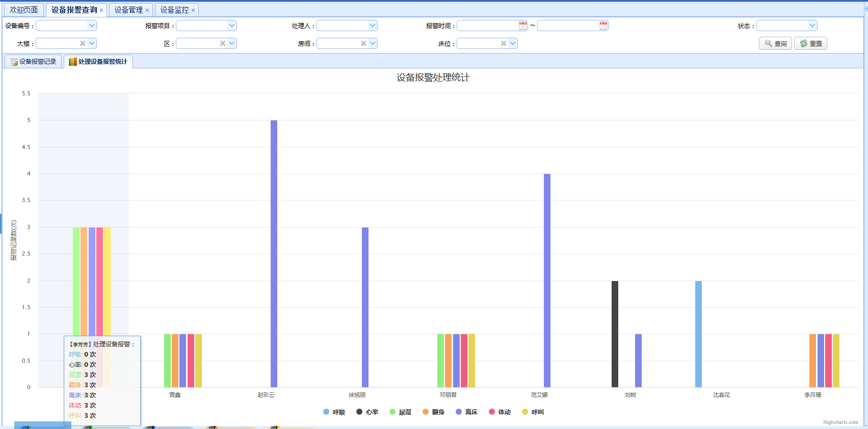Screen dimensions: 868x429
Task: Open end date calendar picker icon
Action: click(x=603, y=26)
